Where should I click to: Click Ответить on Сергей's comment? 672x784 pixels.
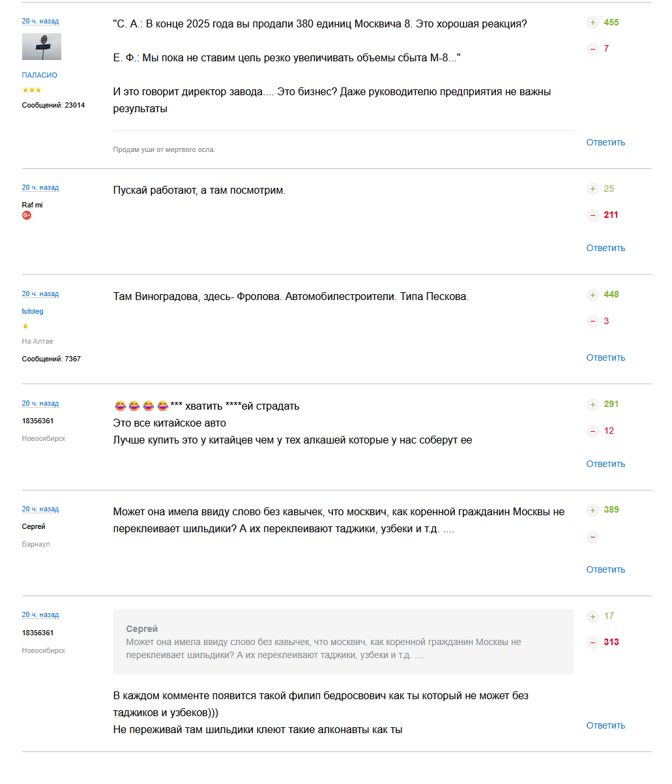click(x=606, y=569)
